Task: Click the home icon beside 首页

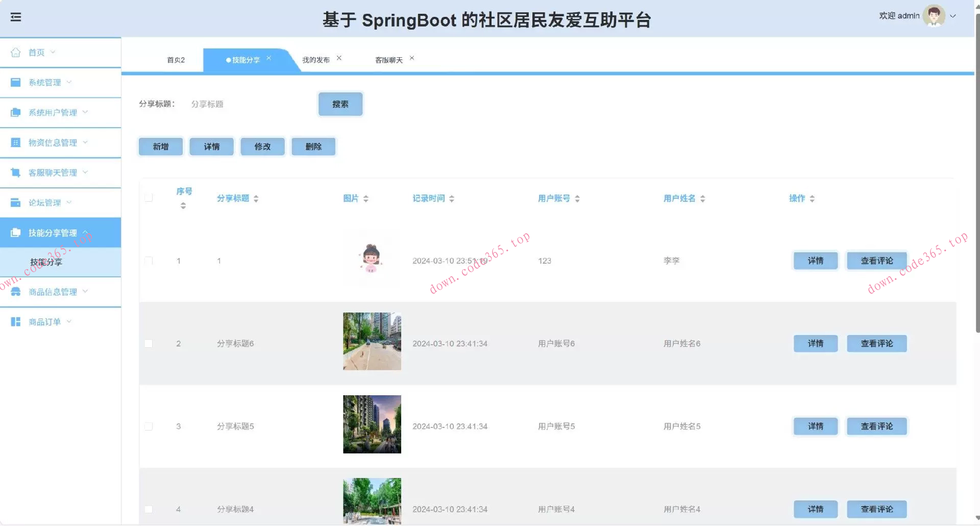Action: pos(16,52)
